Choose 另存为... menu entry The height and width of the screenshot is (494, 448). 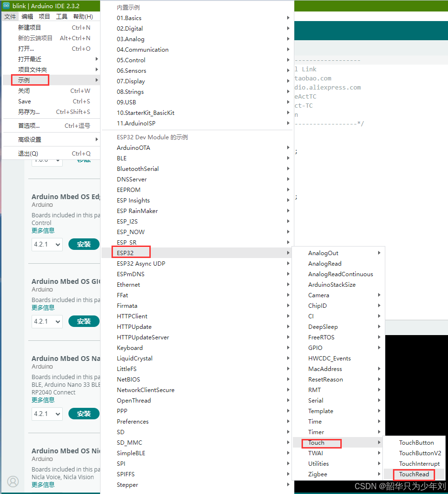51,112
